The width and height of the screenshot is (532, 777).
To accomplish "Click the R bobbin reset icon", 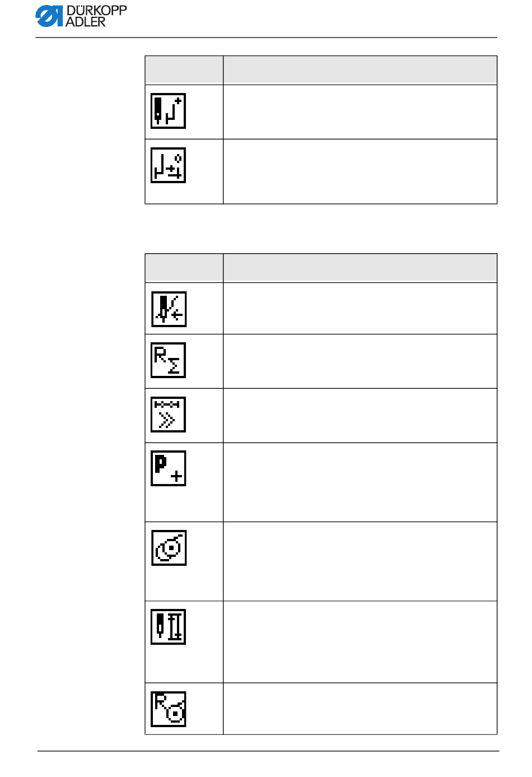I will click(169, 709).
